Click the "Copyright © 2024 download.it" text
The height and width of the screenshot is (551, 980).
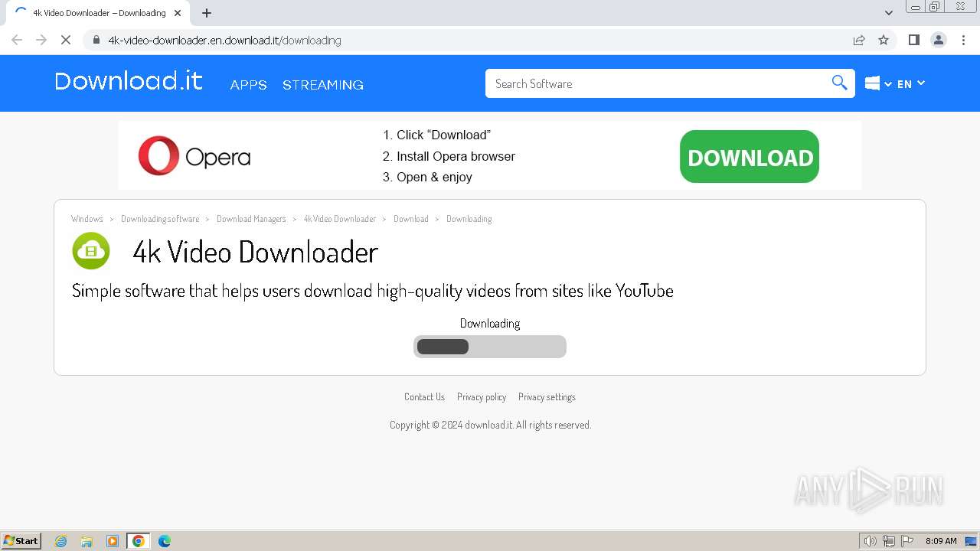451,425
